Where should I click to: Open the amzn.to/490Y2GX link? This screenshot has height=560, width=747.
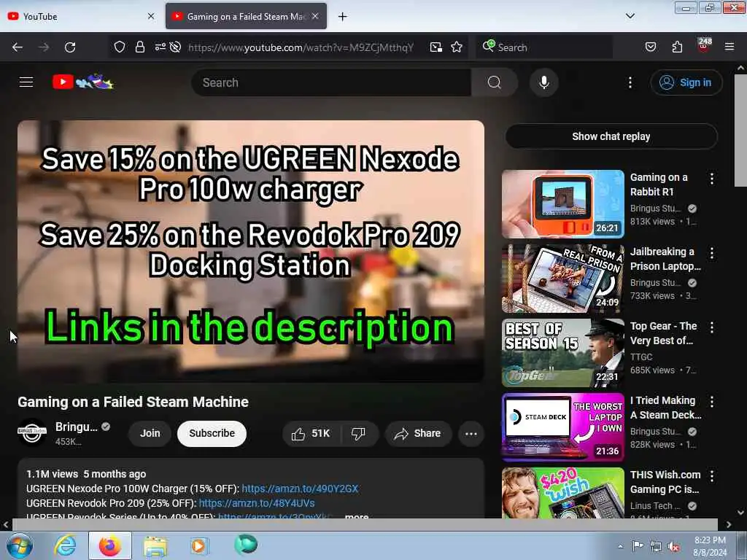(300, 489)
